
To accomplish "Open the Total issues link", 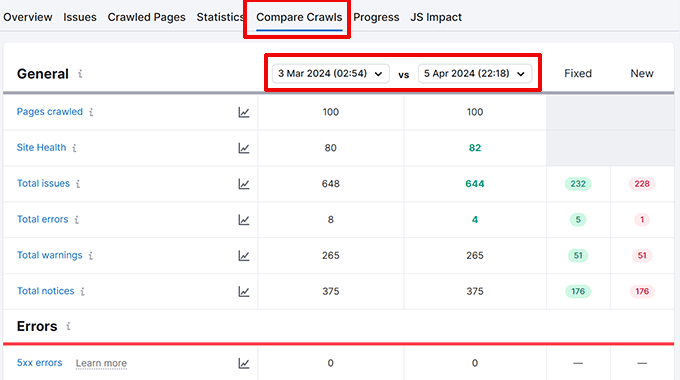I will (x=43, y=183).
